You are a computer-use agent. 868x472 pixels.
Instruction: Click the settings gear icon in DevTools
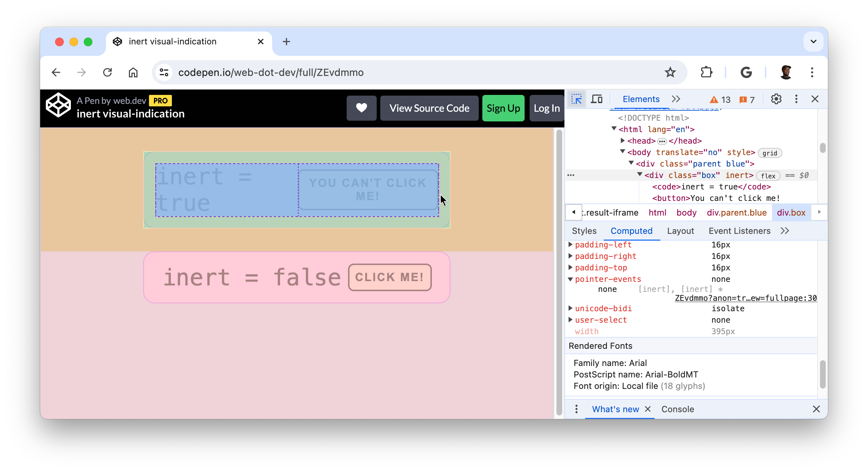click(776, 99)
